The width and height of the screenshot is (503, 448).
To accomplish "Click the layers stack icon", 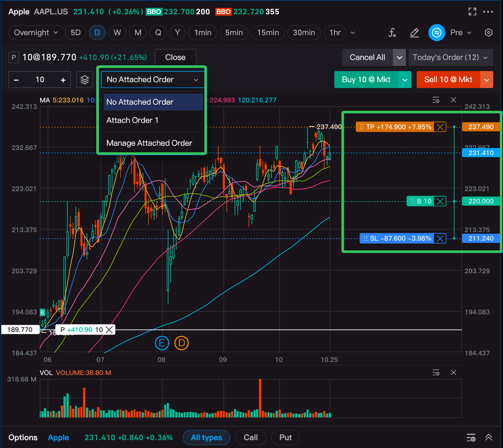I will [x=85, y=80].
